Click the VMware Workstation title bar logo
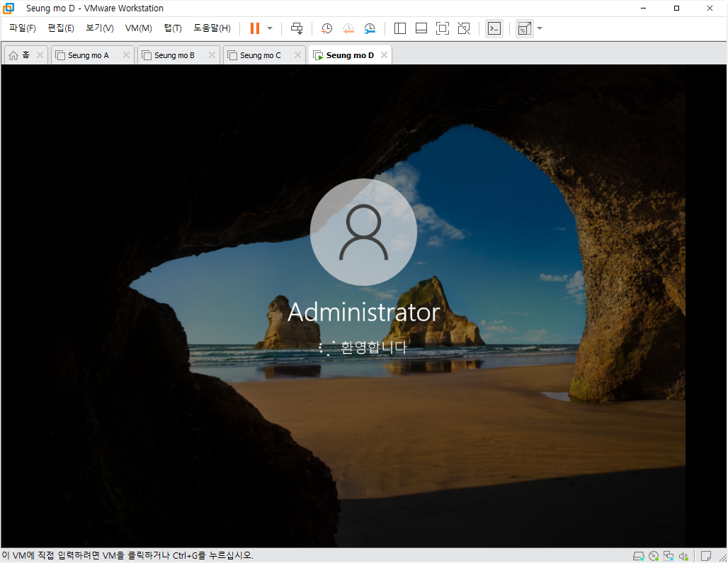Viewport: 728px width, 563px height. click(x=8, y=8)
